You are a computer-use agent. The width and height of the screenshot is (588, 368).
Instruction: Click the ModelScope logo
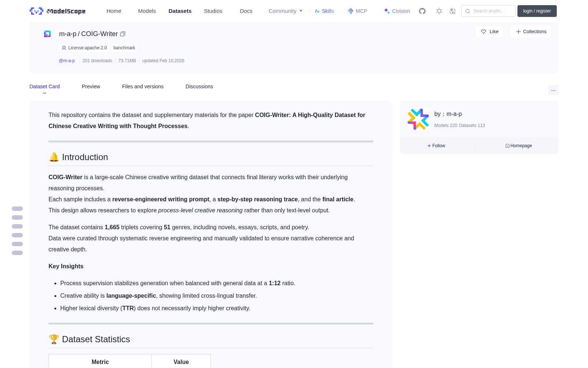[57, 11]
